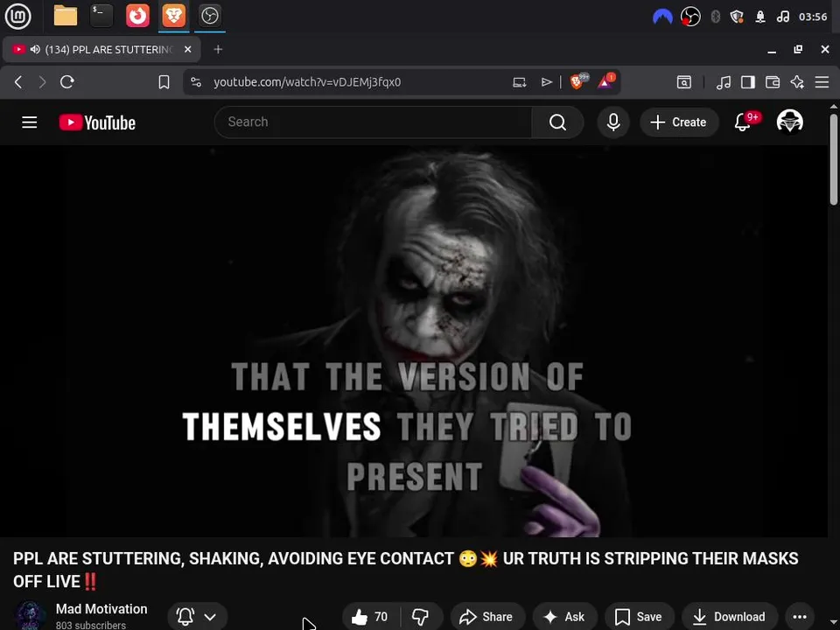This screenshot has height=630, width=840.
Task: Go back to previous page
Action: click(18, 82)
